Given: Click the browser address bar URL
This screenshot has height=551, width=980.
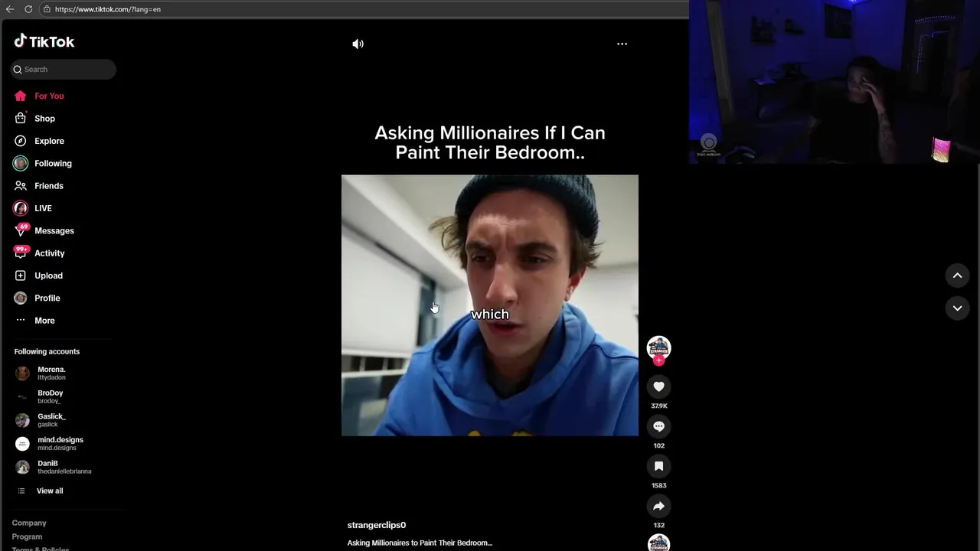Looking at the screenshot, I should pyautogui.click(x=108, y=9).
